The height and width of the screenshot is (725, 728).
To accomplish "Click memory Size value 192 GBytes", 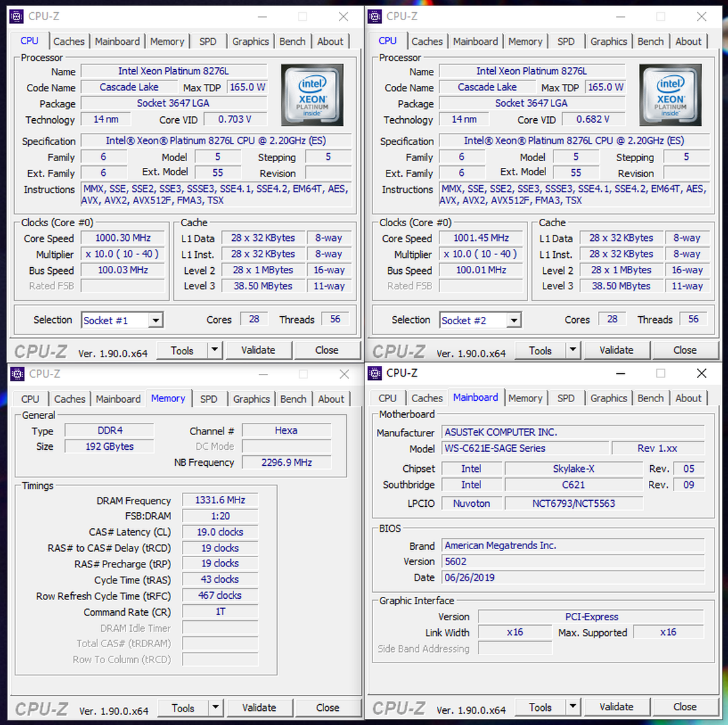I will pyautogui.click(x=109, y=446).
